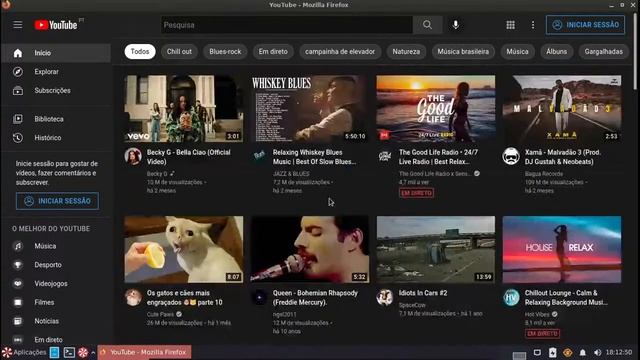
Task: Click the Histórico clock icon
Action: 18,138
